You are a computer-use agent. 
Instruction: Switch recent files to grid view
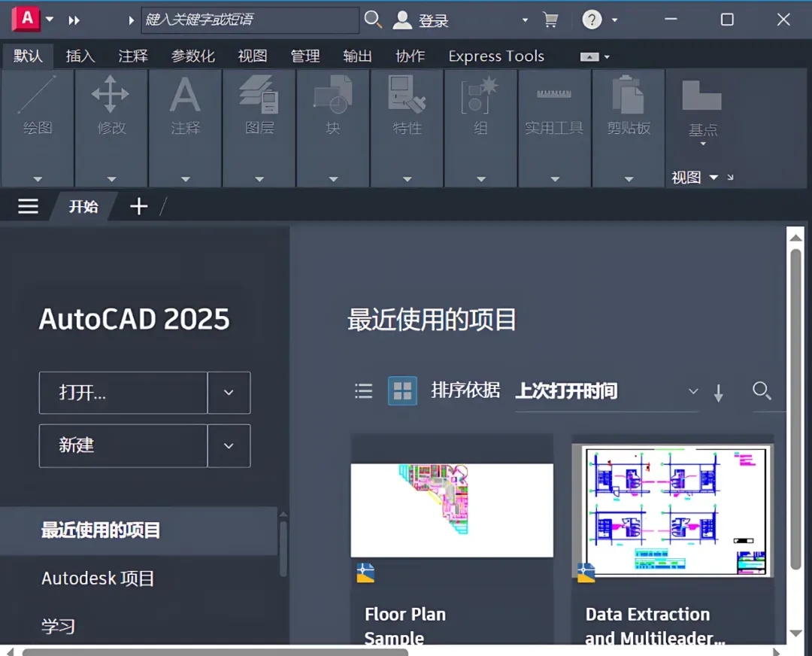[402, 390]
